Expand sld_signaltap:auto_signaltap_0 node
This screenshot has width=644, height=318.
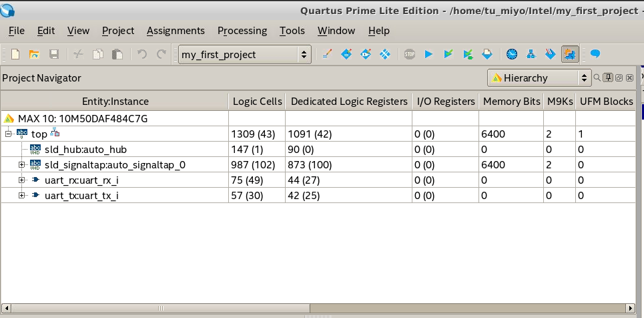(21, 165)
